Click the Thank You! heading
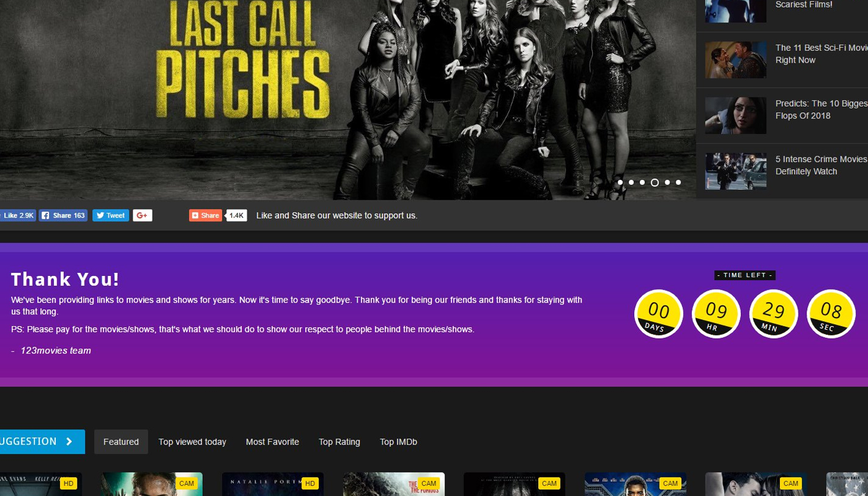 65,280
